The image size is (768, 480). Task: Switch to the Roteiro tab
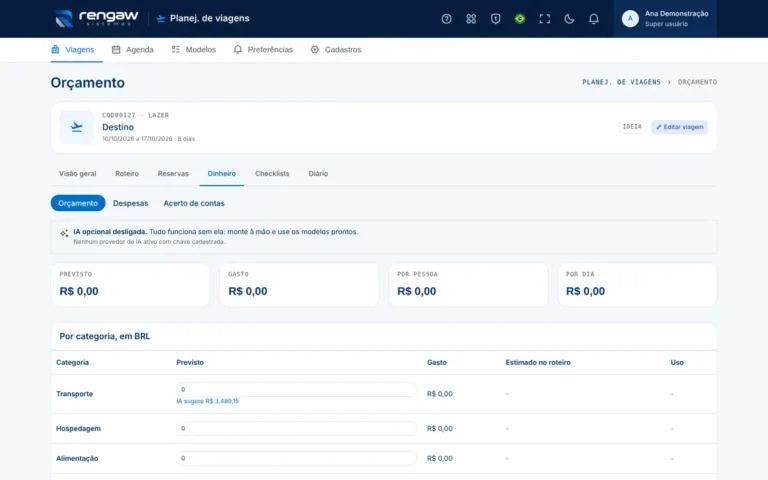point(127,173)
